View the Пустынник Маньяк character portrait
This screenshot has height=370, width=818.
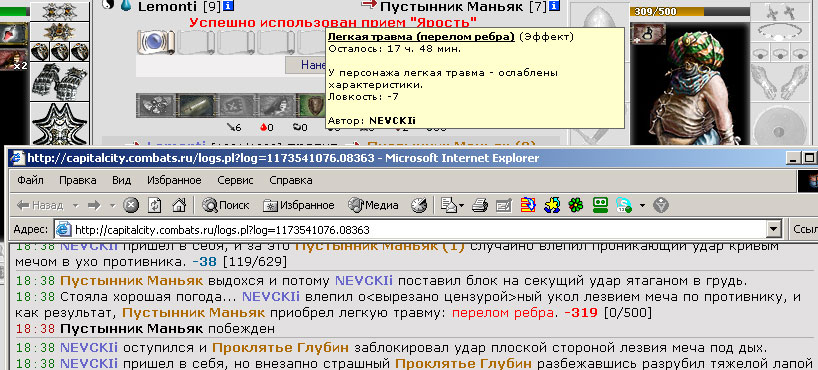point(689,83)
